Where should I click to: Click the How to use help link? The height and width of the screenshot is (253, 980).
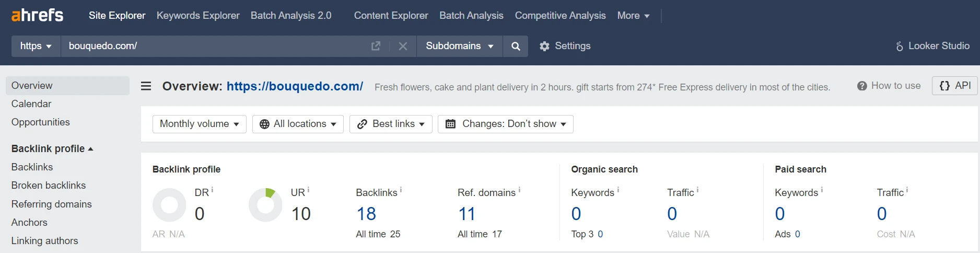(x=889, y=86)
